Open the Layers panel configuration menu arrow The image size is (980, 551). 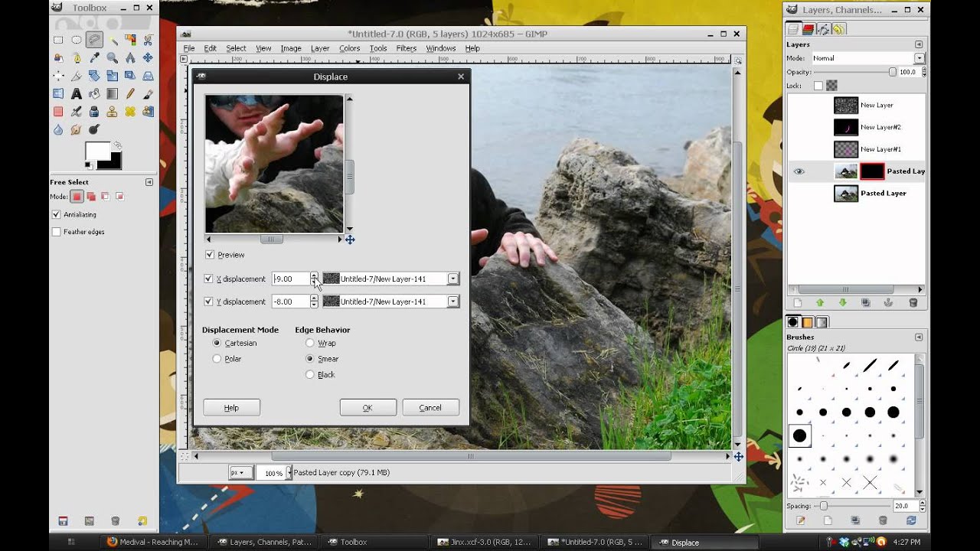[919, 44]
